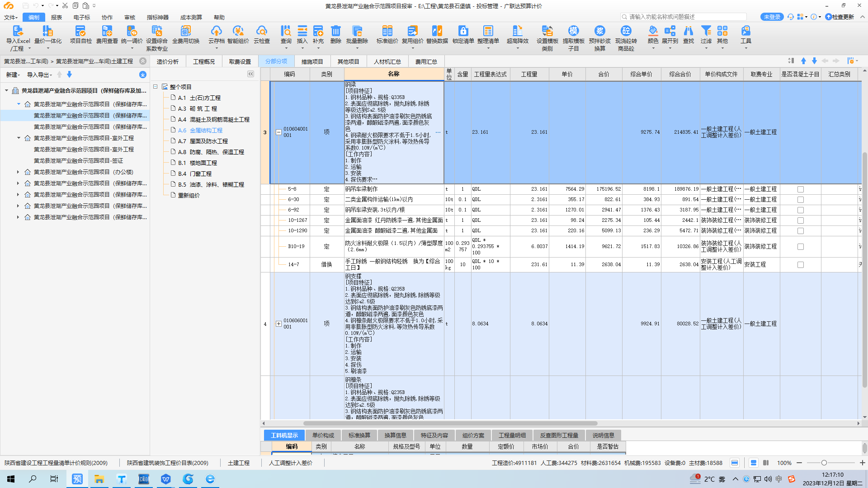Tick 是否混凝土子目 checkbox for row 6-30
The image size is (868, 488).
(800, 200)
